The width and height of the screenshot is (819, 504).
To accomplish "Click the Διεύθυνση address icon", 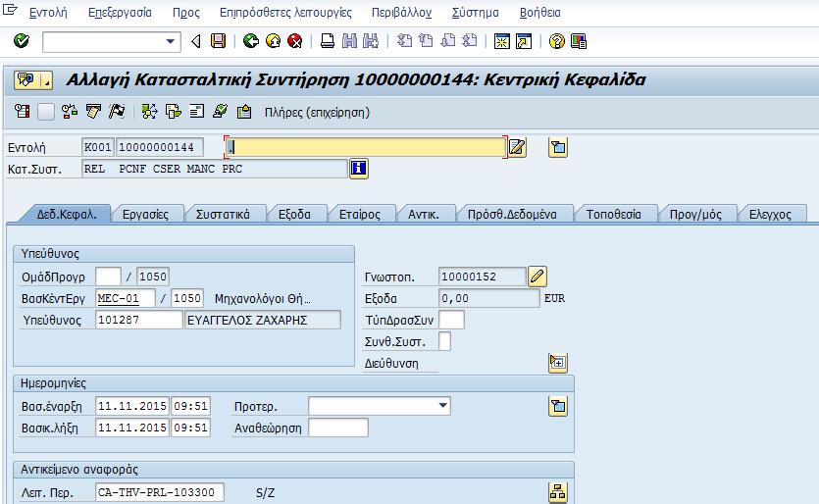I will coord(558,363).
